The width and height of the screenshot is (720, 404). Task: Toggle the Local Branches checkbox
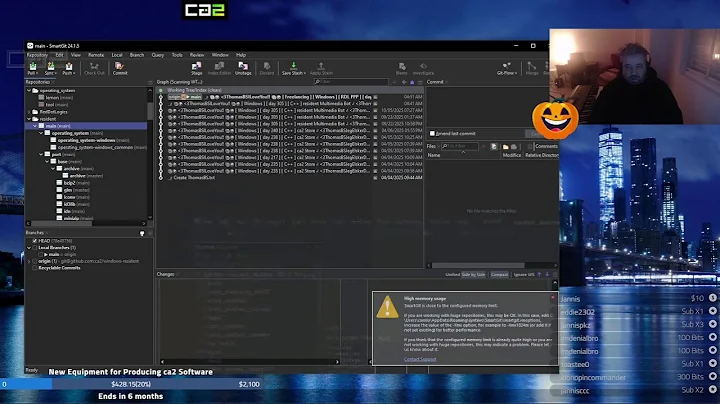pos(35,247)
